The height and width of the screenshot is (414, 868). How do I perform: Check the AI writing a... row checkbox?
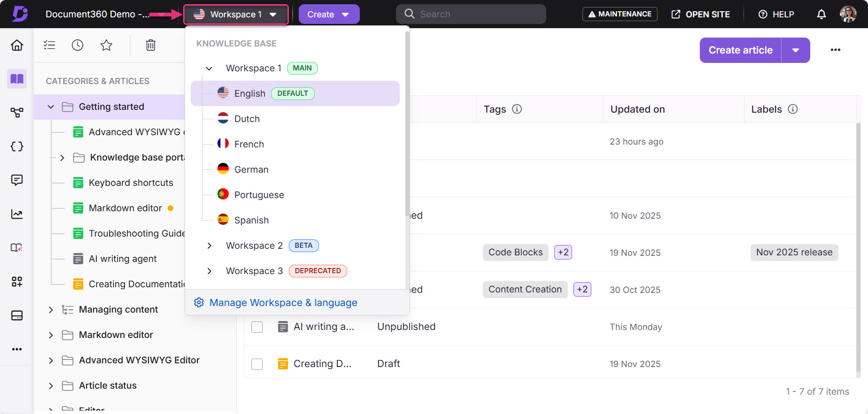click(x=257, y=327)
